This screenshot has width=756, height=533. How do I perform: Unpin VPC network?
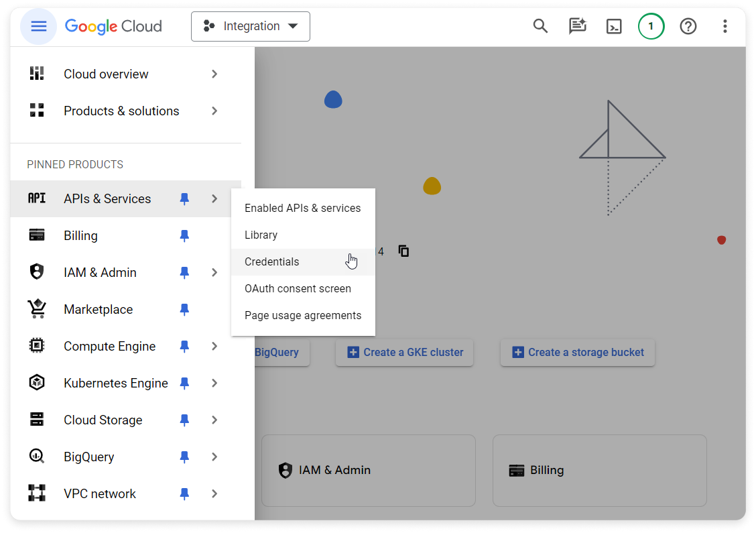click(x=184, y=494)
